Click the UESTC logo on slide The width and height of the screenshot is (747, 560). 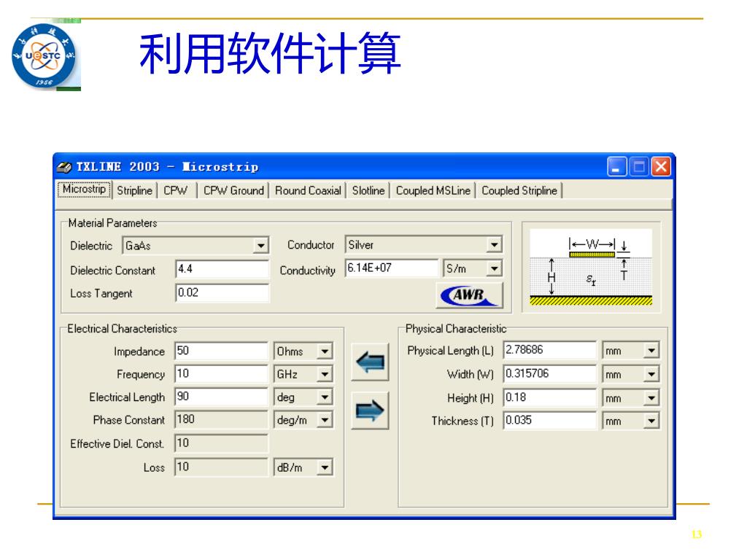pos(44,56)
